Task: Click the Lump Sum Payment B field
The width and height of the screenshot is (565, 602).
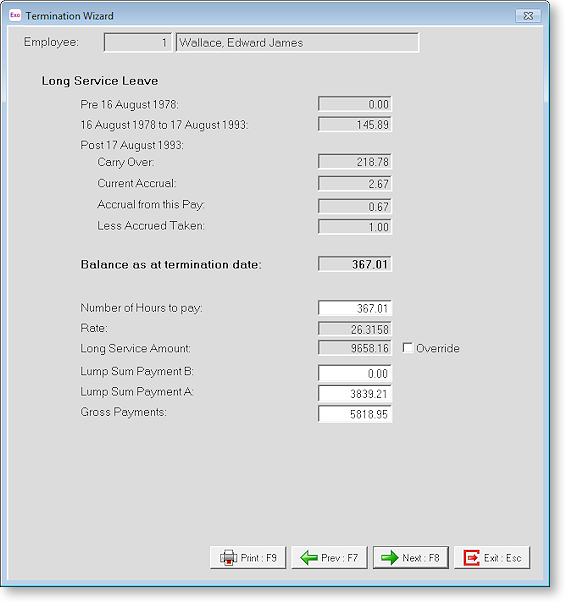Action: (355, 373)
